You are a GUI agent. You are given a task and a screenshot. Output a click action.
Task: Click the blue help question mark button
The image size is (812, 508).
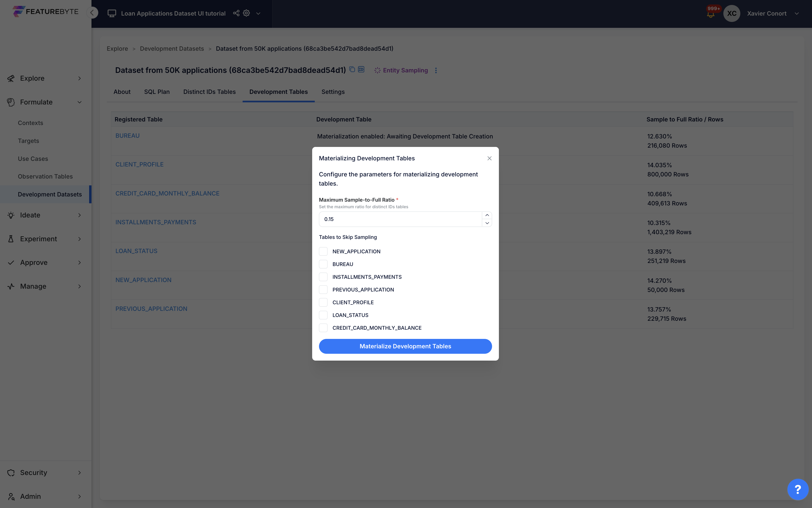[x=798, y=489]
